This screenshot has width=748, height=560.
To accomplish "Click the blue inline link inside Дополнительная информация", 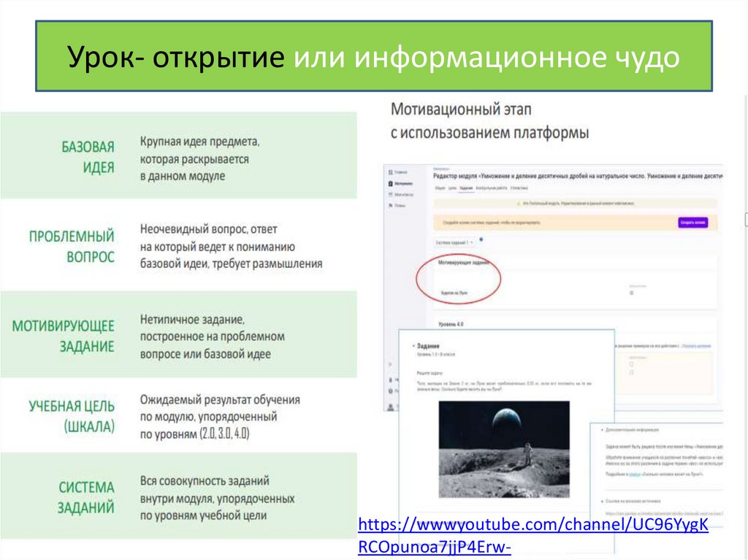I will tap(634, 475).
